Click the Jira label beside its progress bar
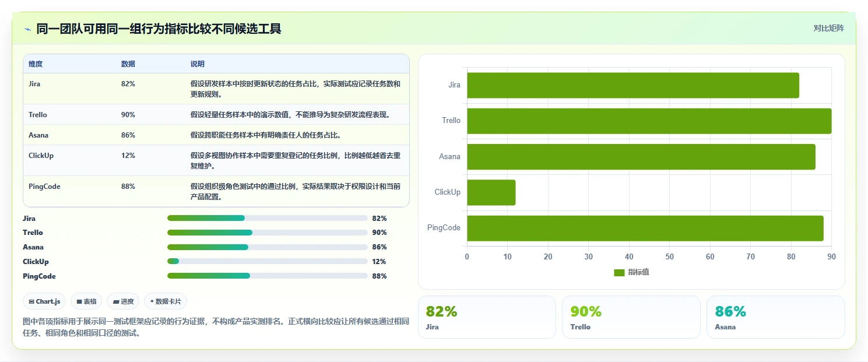Screen dimensions: 868x362 (29, 219)
